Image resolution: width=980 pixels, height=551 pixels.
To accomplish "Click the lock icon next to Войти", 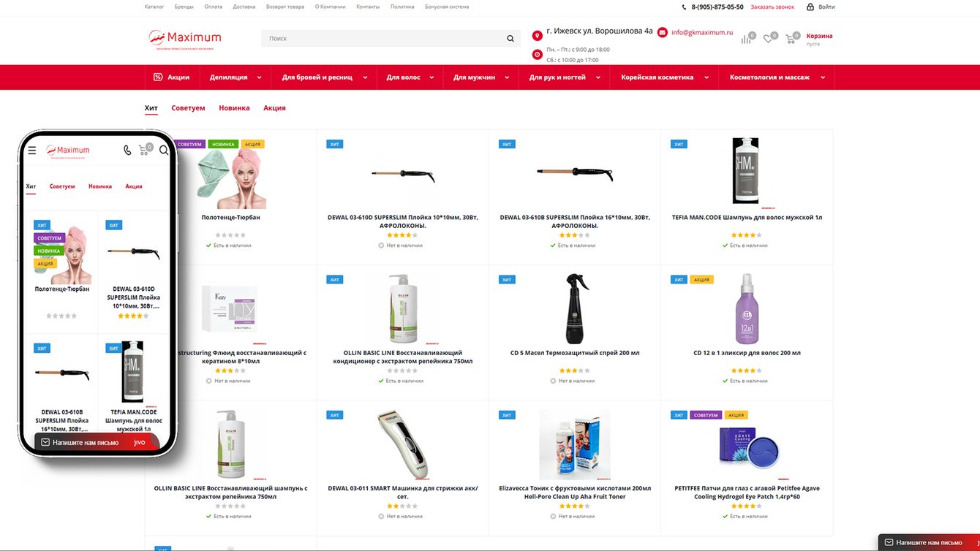I will coord(810,7).
